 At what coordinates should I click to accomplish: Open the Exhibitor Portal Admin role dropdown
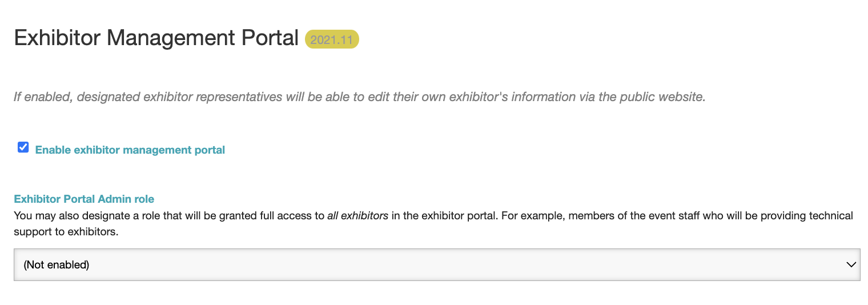437,264
